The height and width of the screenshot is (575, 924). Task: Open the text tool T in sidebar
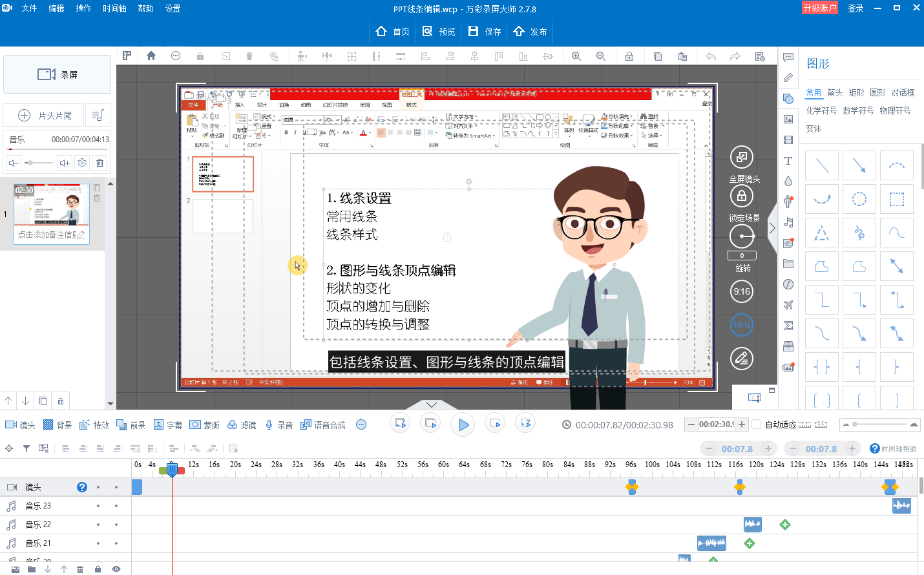[x=788, y=161]
